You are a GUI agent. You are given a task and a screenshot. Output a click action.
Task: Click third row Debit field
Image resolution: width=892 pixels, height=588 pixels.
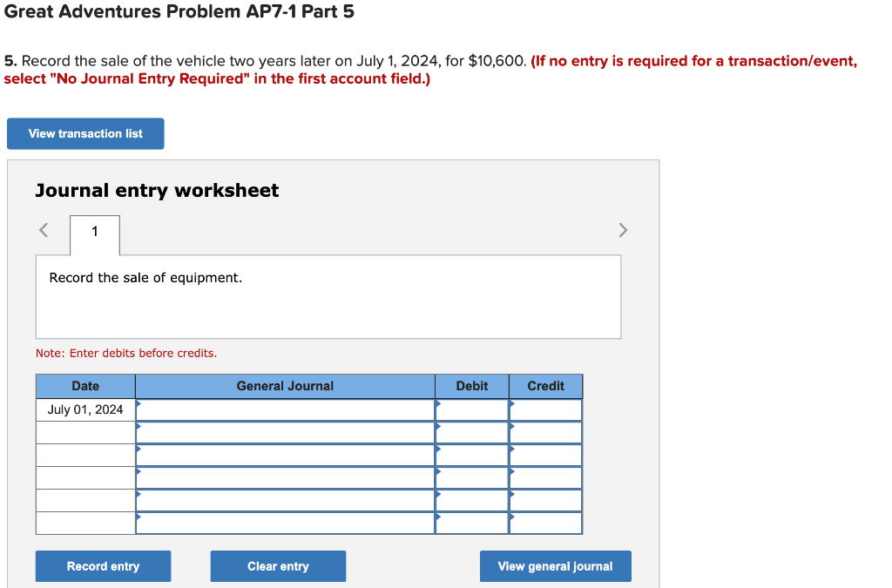471,456
